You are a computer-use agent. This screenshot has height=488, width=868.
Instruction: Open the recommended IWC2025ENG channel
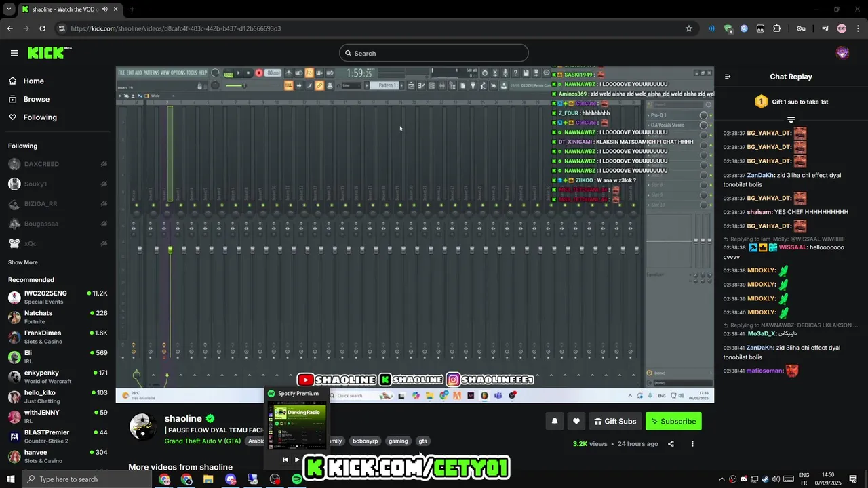pos(57,297)
